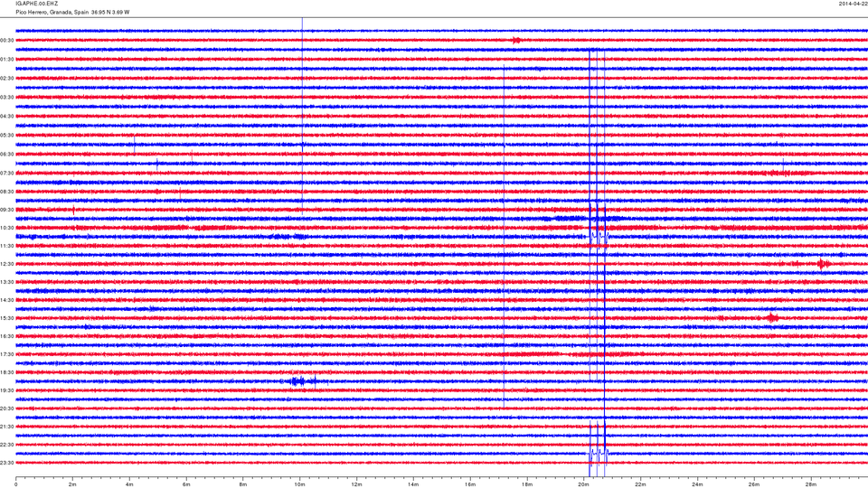Click the 8m axis tick label
Viewport: 868px width, 488px height.
coord(243,484)
